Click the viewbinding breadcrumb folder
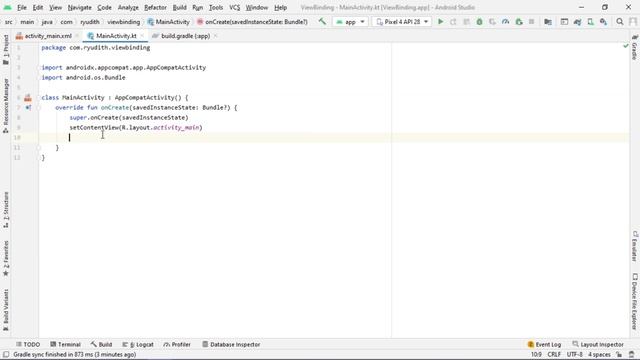Viewport: 640px width, 360px height. (123, 22)
